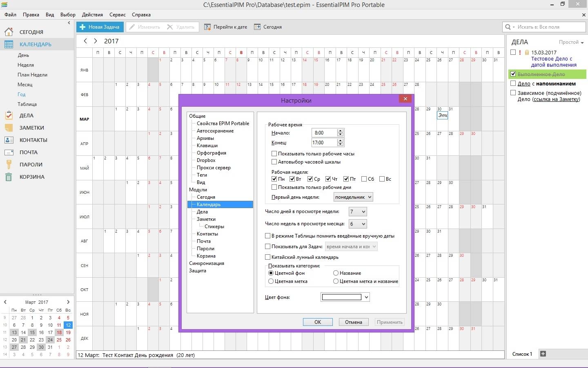Image resolution: width=588 pixels, height=368 pixels.
Task: Uncheck the Выполненное Дело task
Action: [x=513, y=74]
